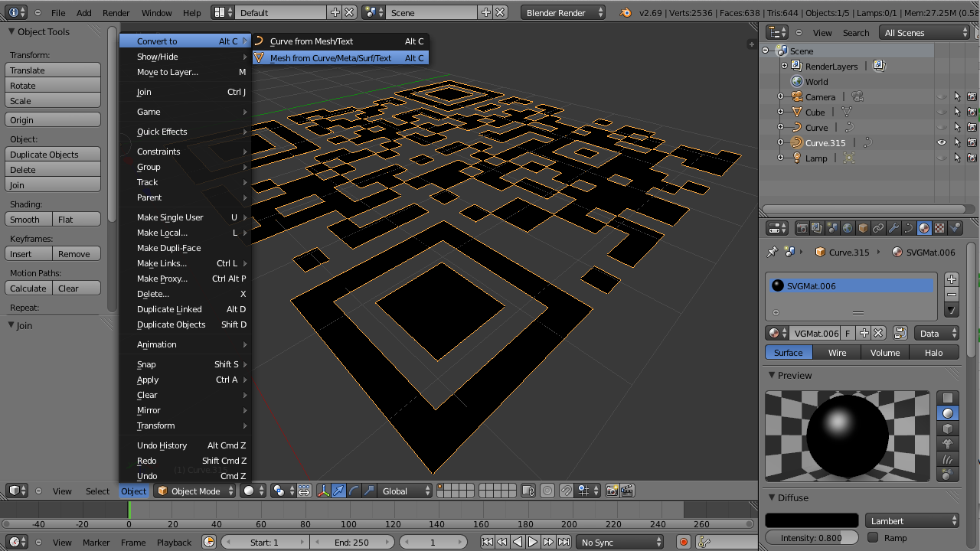Click the pin icon in material properties
980x551 pixels.
773,252
